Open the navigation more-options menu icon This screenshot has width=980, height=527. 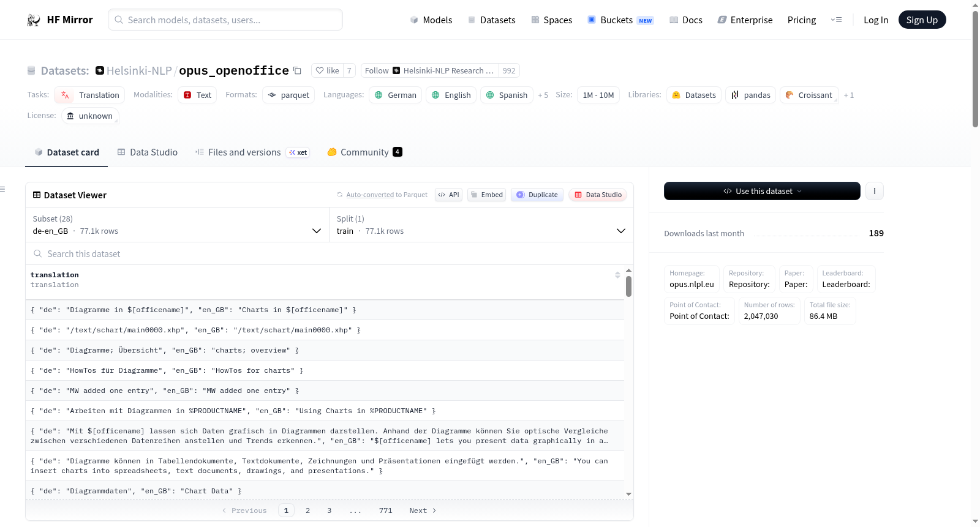836,20
